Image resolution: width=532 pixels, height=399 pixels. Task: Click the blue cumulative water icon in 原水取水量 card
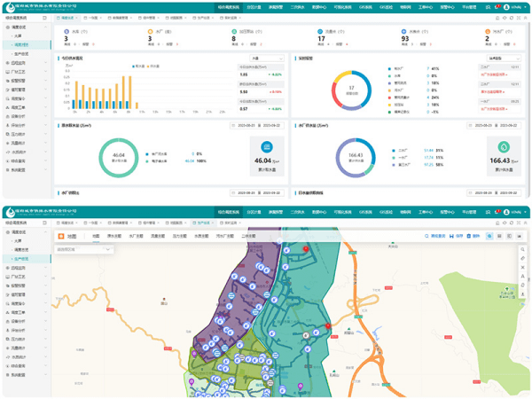coord(263,147)
